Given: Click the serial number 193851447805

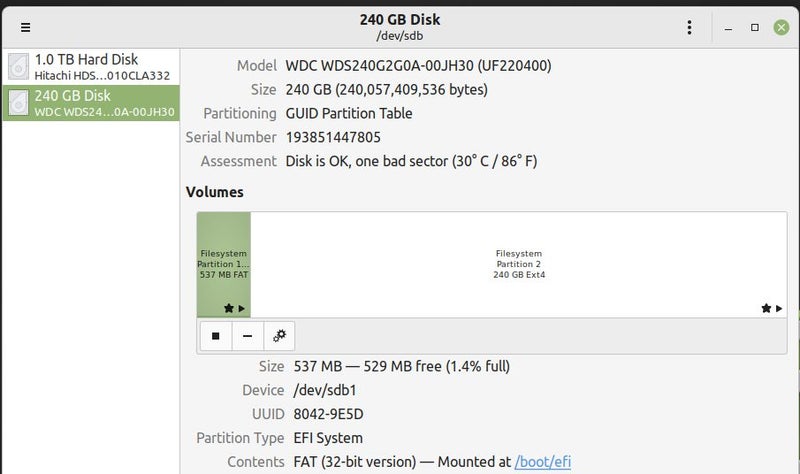Looking at the screenshot, I should 333,137.
